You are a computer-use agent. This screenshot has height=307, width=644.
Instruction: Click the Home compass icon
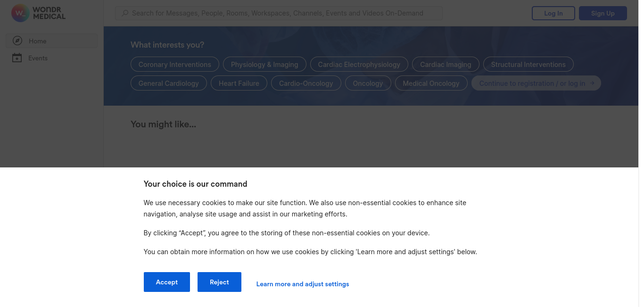(x=17, y=41)
